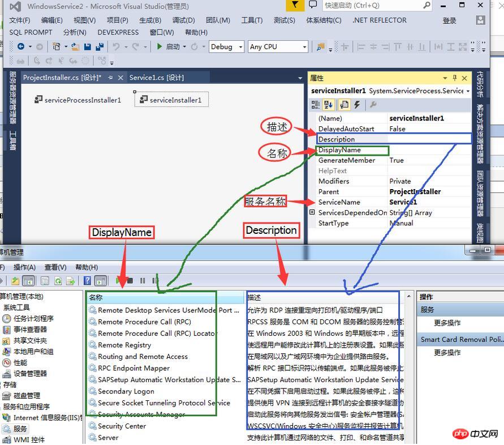
Task: Open the 调试(D) debug menu
Action: point(183,20)
